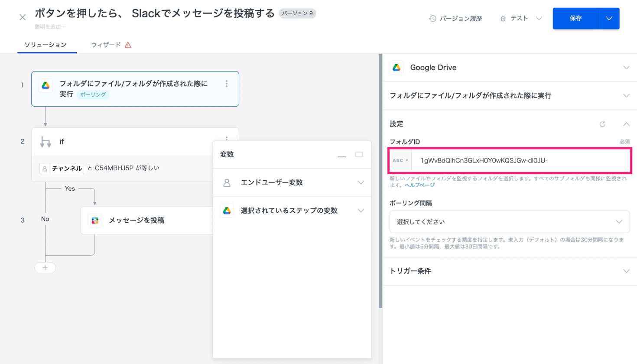
Task: Expand エンドユーザー変数 in variables panel
Action: tap(292, 183)
